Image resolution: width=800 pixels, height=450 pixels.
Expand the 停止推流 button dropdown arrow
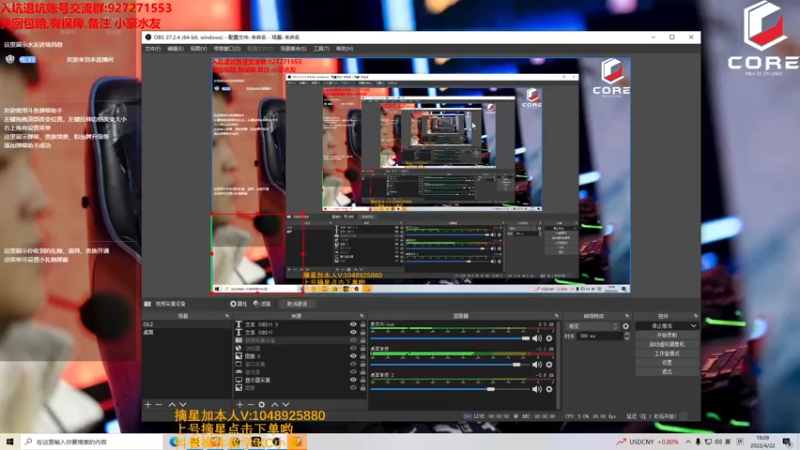(x=693, y=326)
